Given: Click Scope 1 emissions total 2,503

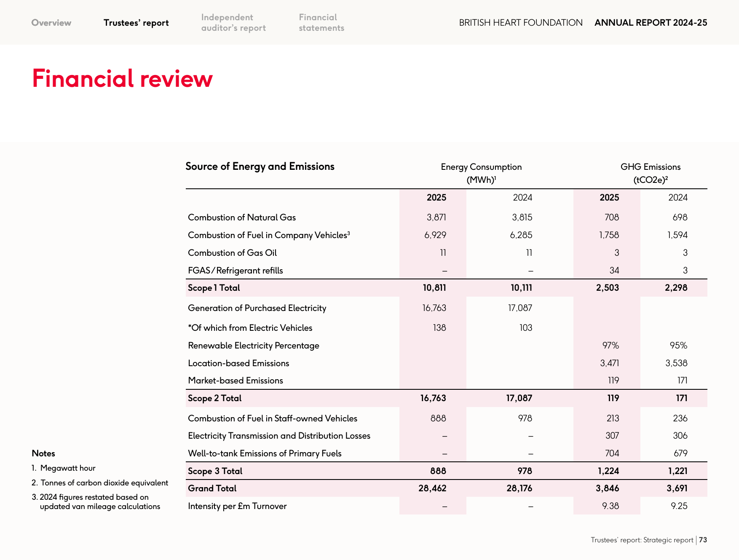Looking at the screenshot, I should coord(608,288).
